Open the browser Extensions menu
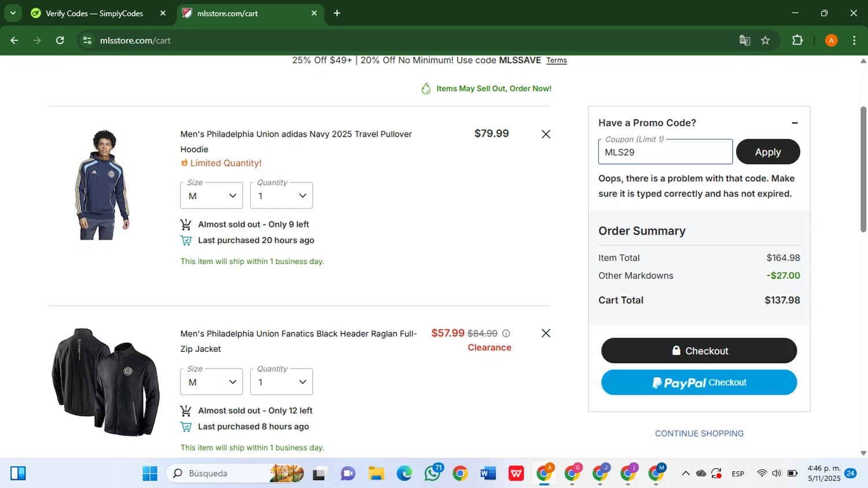Screen dimensions: 868x488 (x=797, y=41)
